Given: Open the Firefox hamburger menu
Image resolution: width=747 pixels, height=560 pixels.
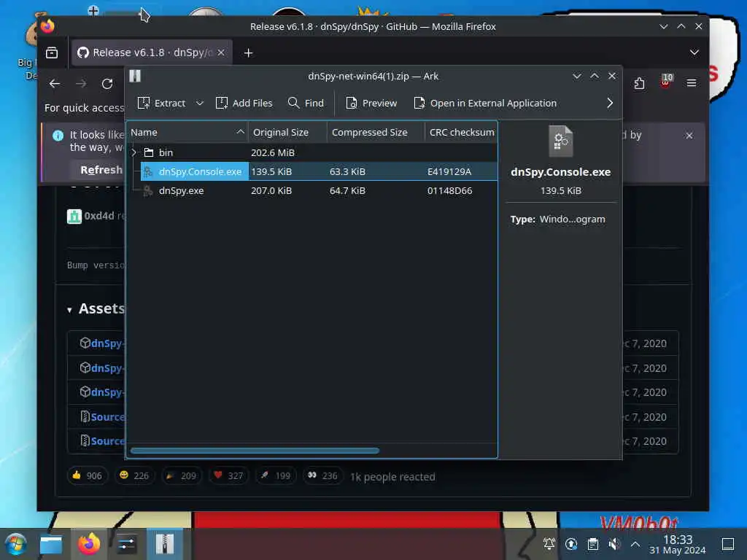Looking at the screenshot, I should coord(692,83).
